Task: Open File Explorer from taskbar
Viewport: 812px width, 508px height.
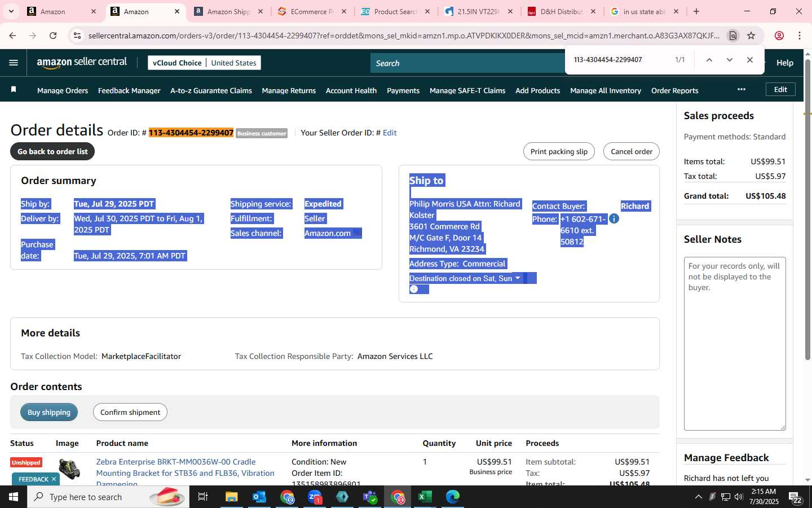Action: point(232,497)
